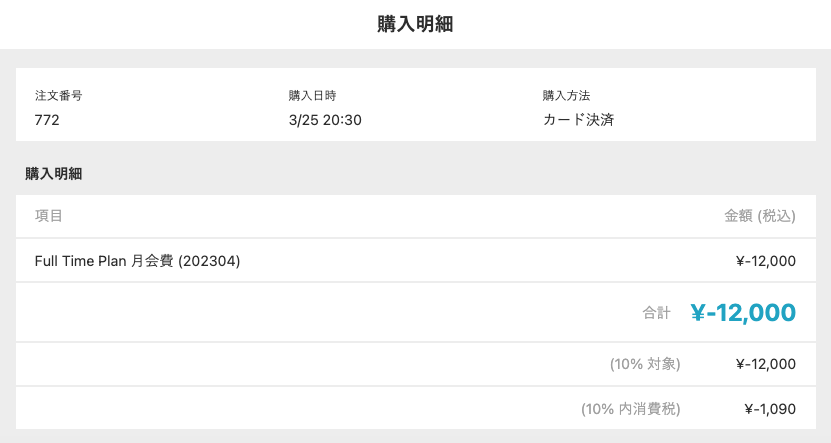831x443 pixels.
Task: Click the large blue ¥-12,000 total
Action: tap(743, 313)
